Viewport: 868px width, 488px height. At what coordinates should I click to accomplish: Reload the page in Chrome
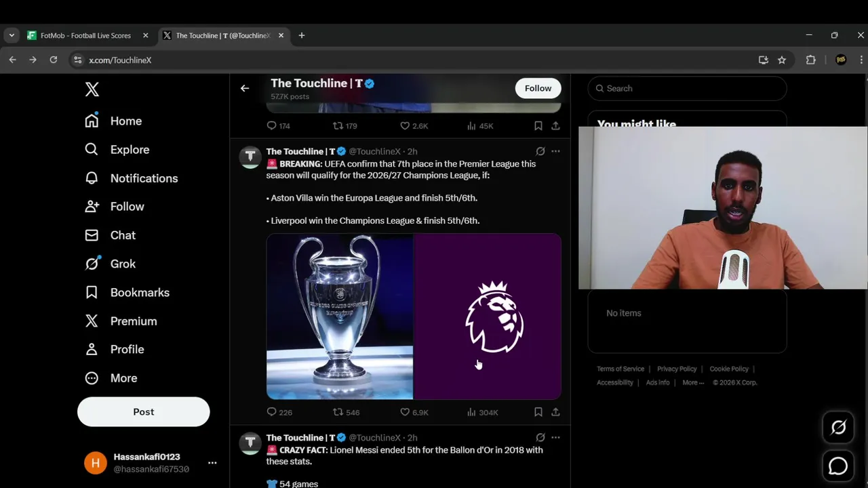(x=54, y=60)
